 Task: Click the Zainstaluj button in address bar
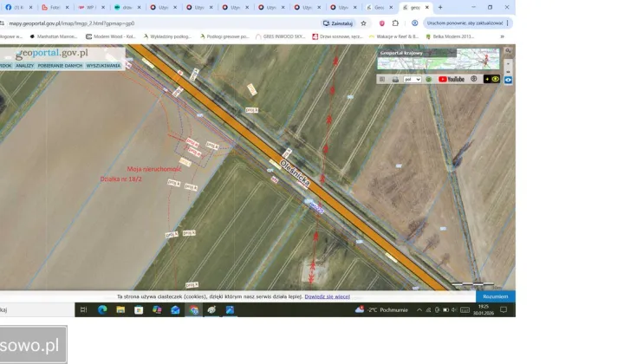[x=338, y=23]
